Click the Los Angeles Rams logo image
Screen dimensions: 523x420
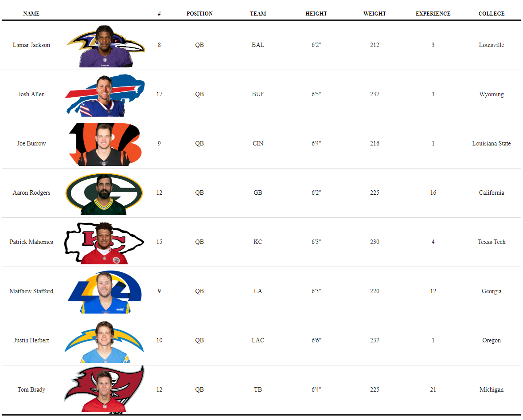(105, 292)
